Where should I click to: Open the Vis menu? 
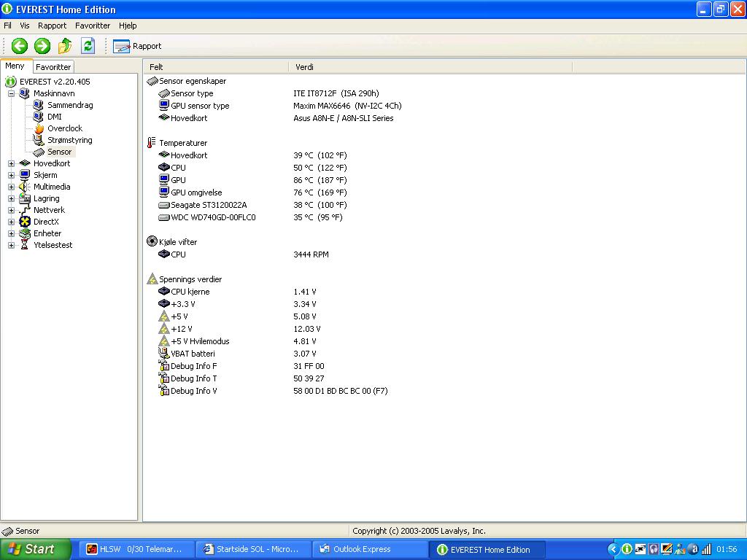click(x=24, y=26)
